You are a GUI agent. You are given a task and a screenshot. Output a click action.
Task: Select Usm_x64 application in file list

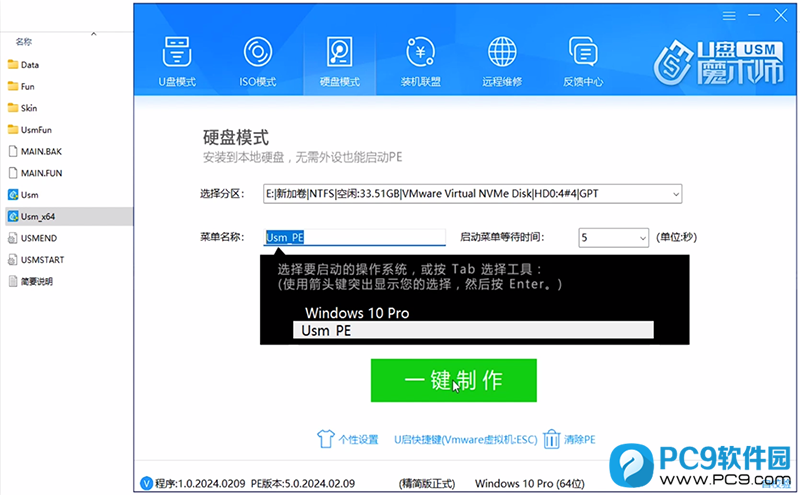click(69, 216)
